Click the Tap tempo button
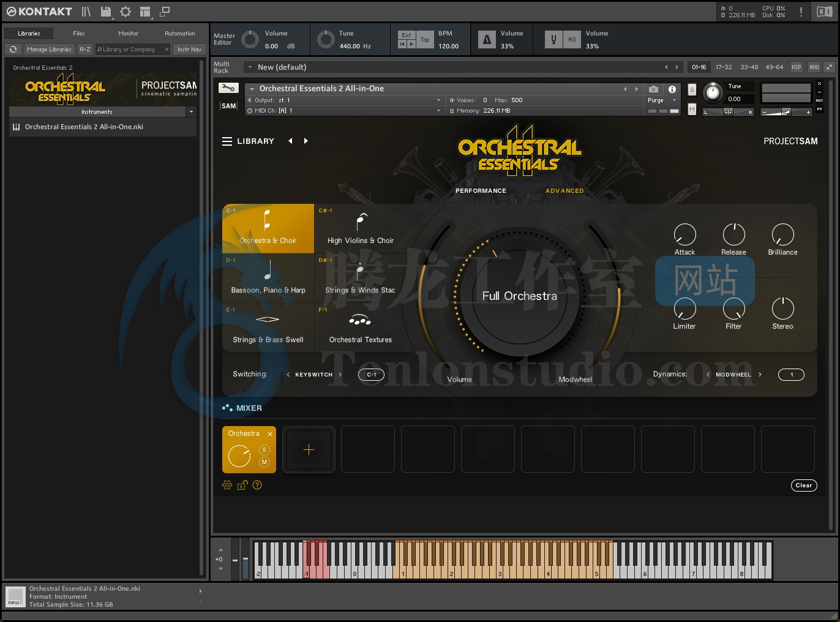This screenshot has height=622, width=840. pyautogui.click(x=425, y=40)
